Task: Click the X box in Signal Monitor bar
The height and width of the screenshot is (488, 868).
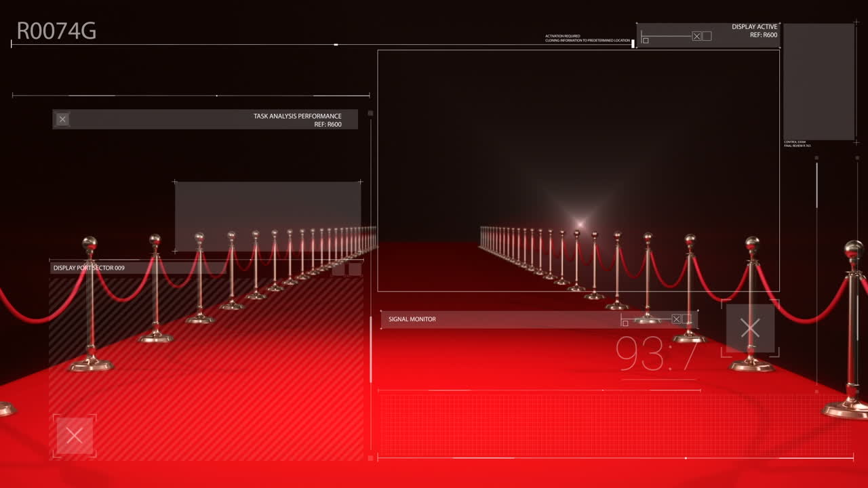Action: (676, 319)
